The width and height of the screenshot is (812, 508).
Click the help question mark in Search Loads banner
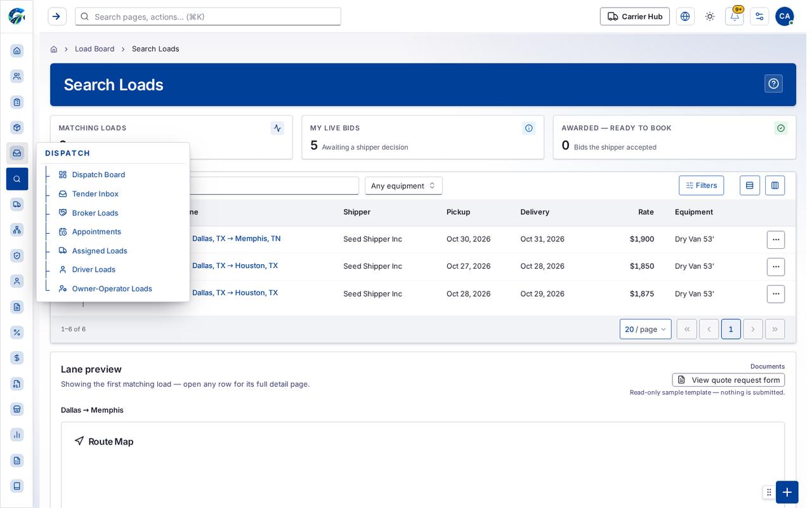click(773, 84)
